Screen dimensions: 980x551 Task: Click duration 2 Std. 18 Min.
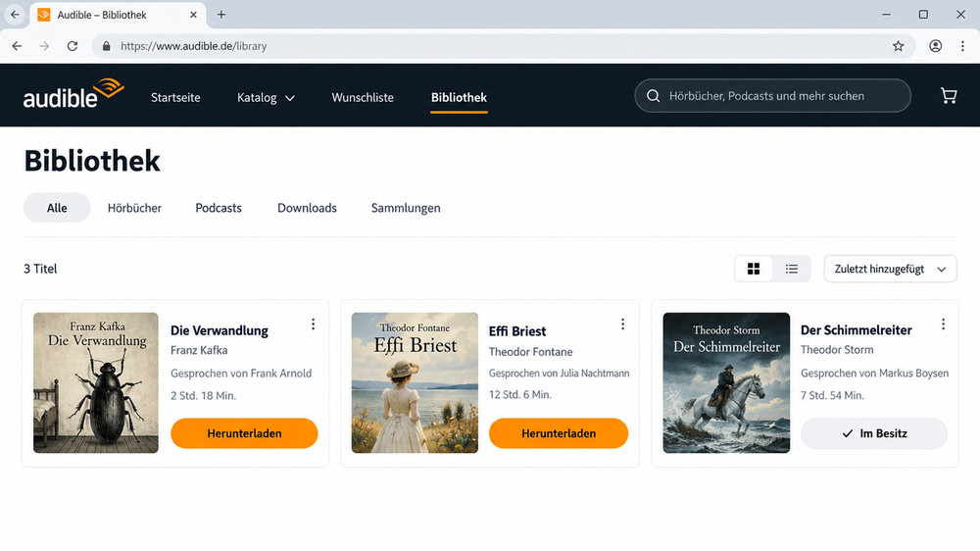[203, 396]
